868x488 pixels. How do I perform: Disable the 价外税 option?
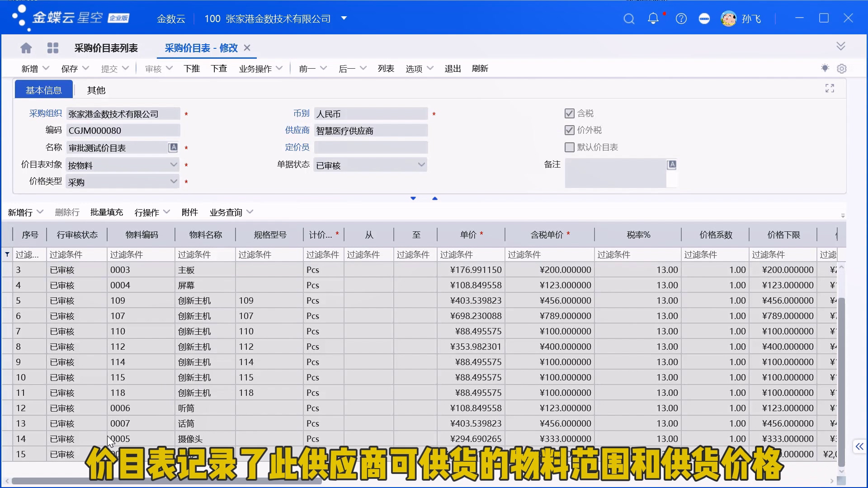(569, 130)
